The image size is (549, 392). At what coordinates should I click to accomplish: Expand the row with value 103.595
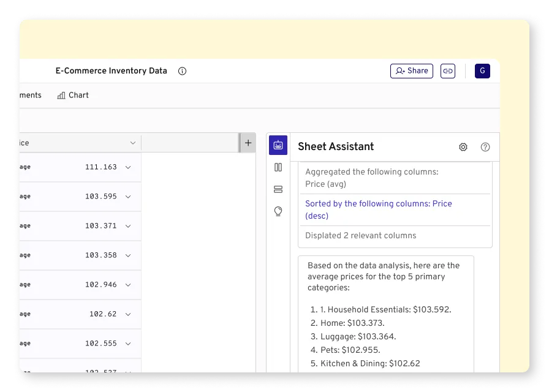click(x=128, y=197)
